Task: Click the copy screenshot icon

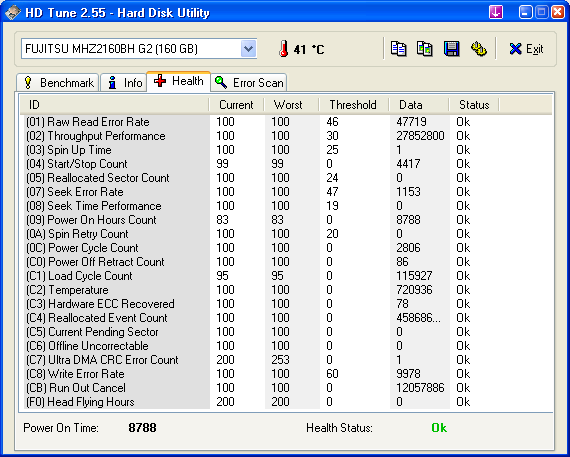Action: pyautogui.click(x=424, y=49)
